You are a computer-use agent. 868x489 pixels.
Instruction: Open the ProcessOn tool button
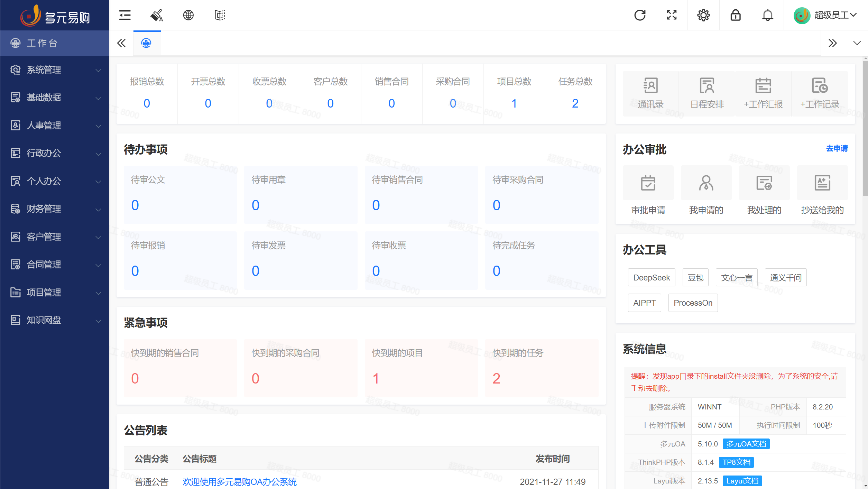pos(693,303)
